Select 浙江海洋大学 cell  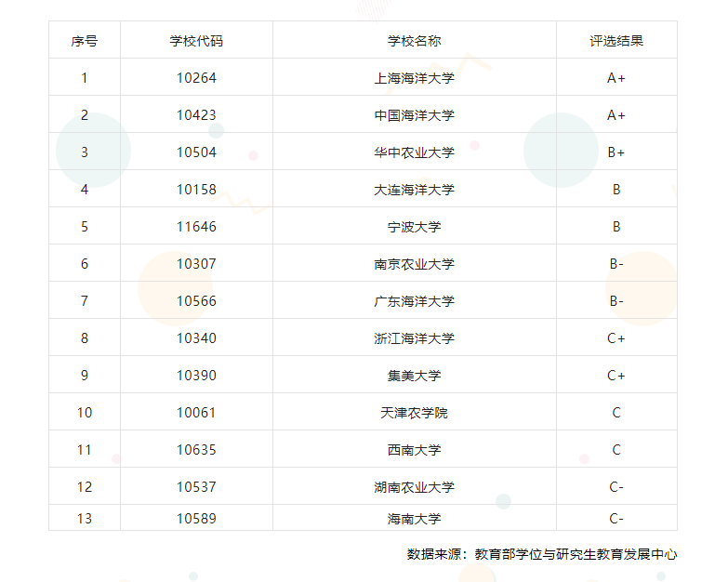pyautogui.click(x=414, y=337)
